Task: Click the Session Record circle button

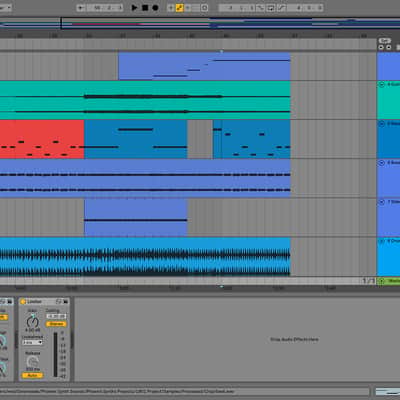Action: [205, 8]
